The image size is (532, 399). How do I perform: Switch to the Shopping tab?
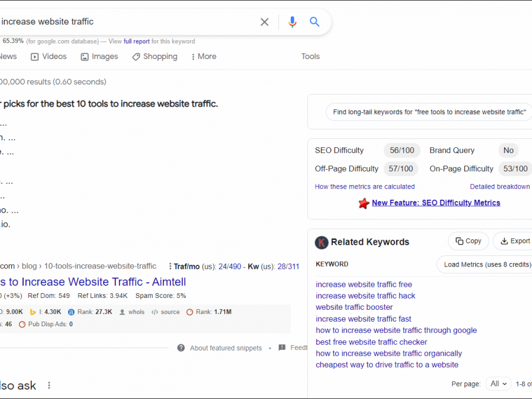(154, 57)
